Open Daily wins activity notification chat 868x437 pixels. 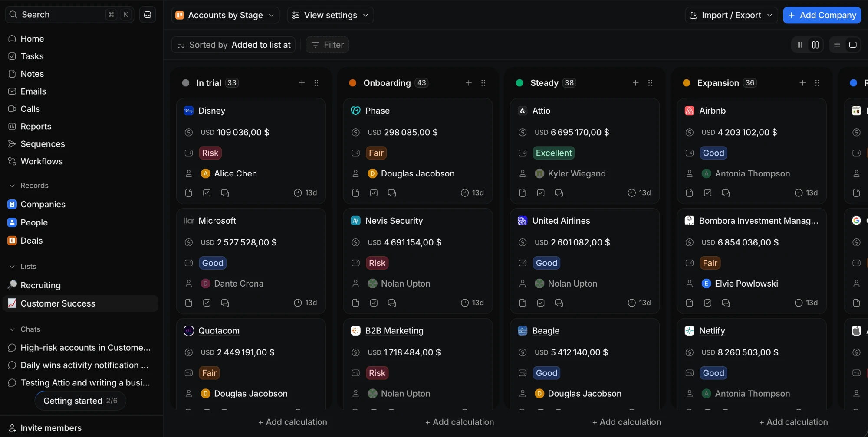click(x=81, y=365)
